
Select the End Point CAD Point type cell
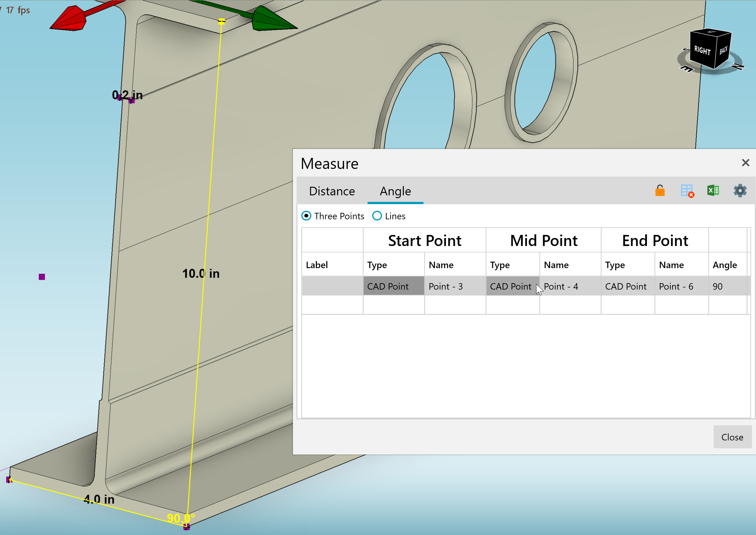tap(628, 286)
